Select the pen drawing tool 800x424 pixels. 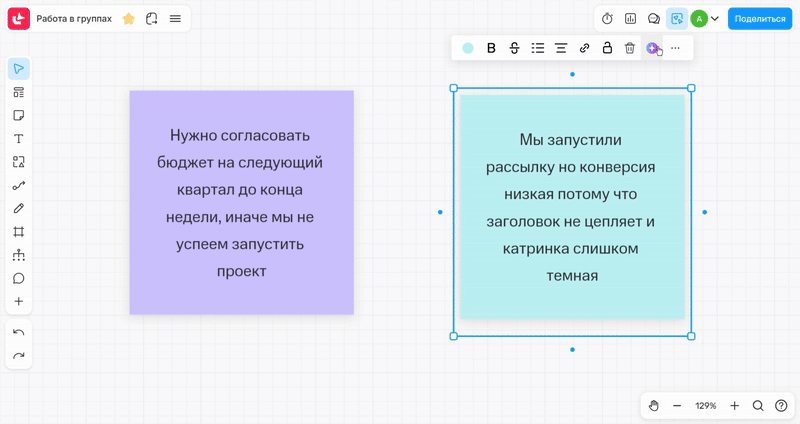[18, 208]
